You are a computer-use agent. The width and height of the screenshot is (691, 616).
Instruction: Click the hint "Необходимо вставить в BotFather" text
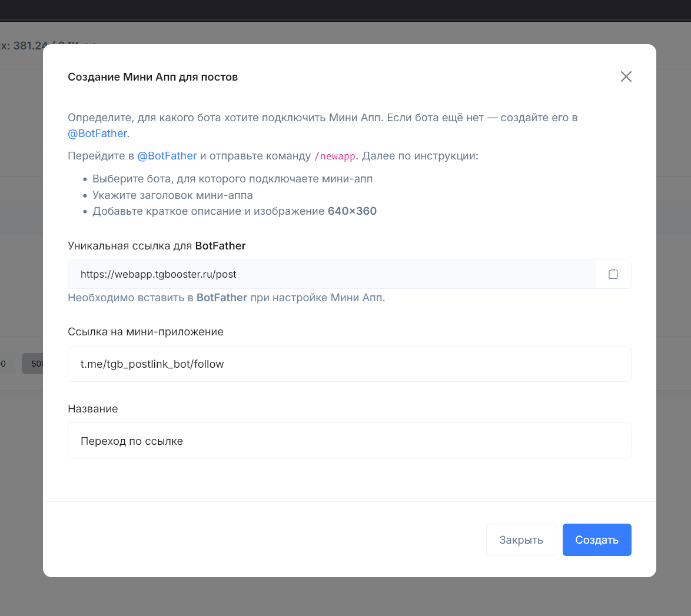[x=226, y=298]
